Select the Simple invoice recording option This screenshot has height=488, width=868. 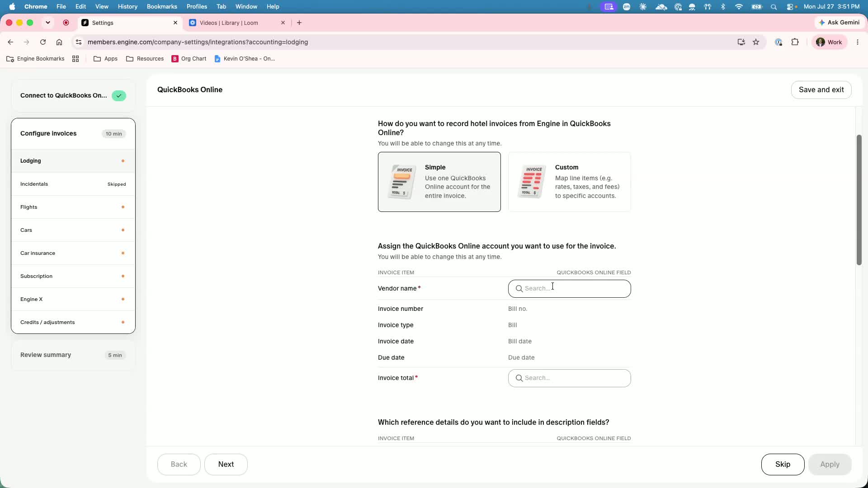(x=439, y=182)
